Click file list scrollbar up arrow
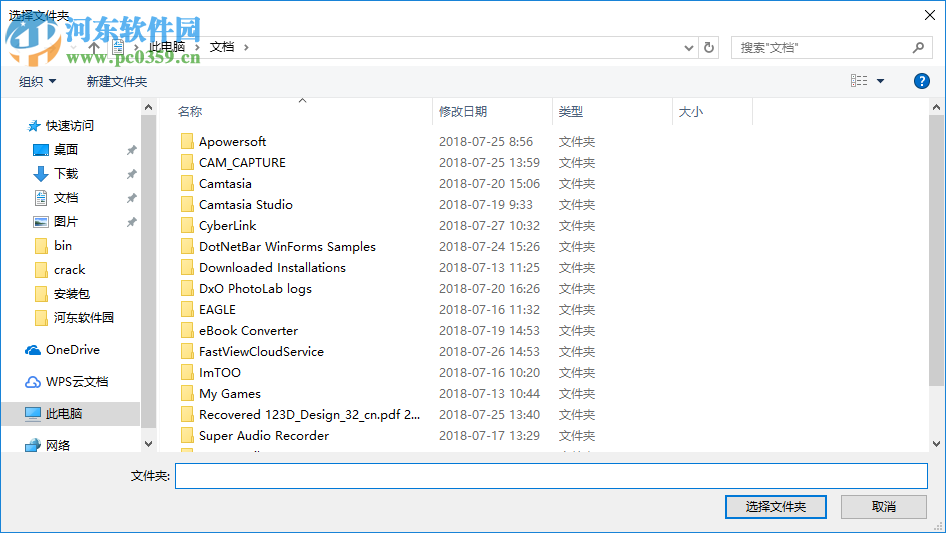 (x=936, y=107)
